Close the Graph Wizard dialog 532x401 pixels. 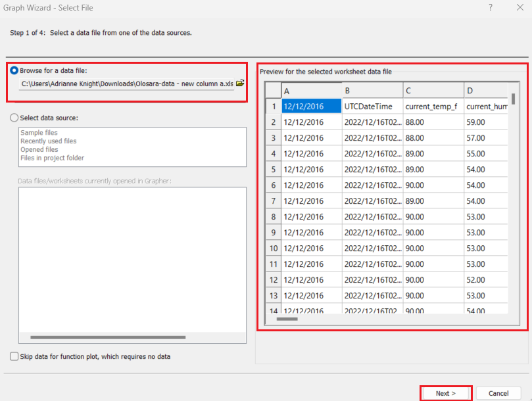[x=520, y=7]
